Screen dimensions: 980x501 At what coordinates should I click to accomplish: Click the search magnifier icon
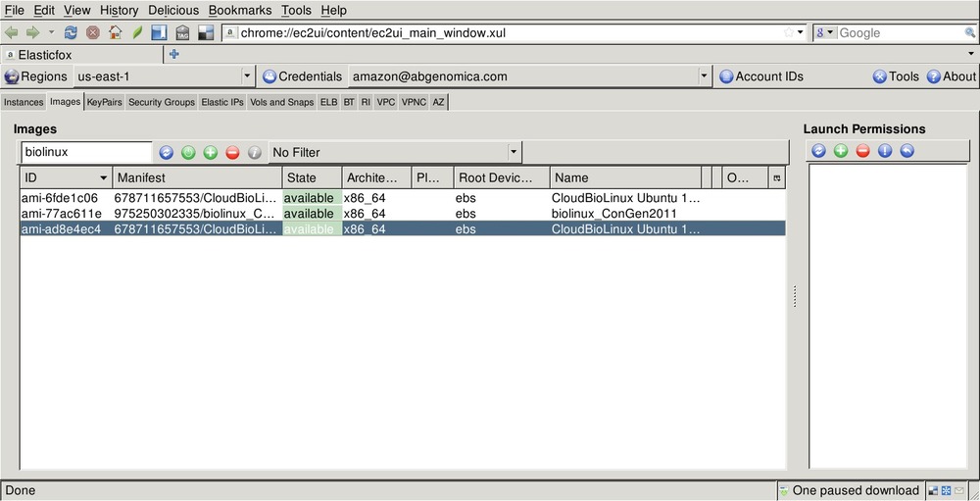[970, 32]
